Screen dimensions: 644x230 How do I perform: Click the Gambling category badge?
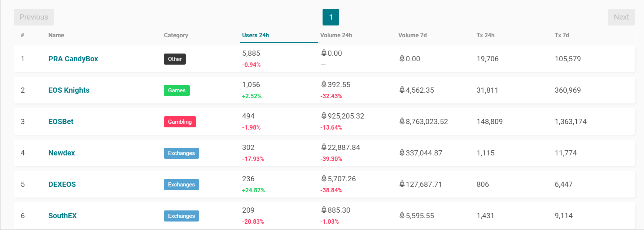click(180, 122)
